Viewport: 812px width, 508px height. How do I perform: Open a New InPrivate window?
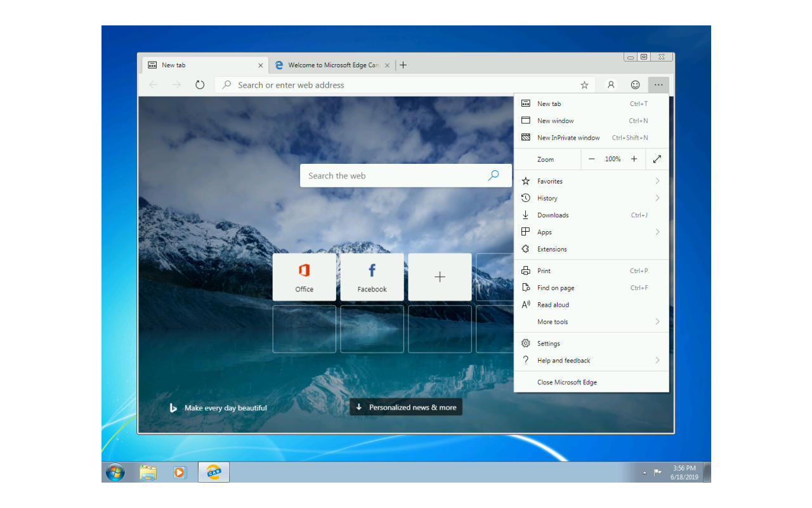[591, 138]
